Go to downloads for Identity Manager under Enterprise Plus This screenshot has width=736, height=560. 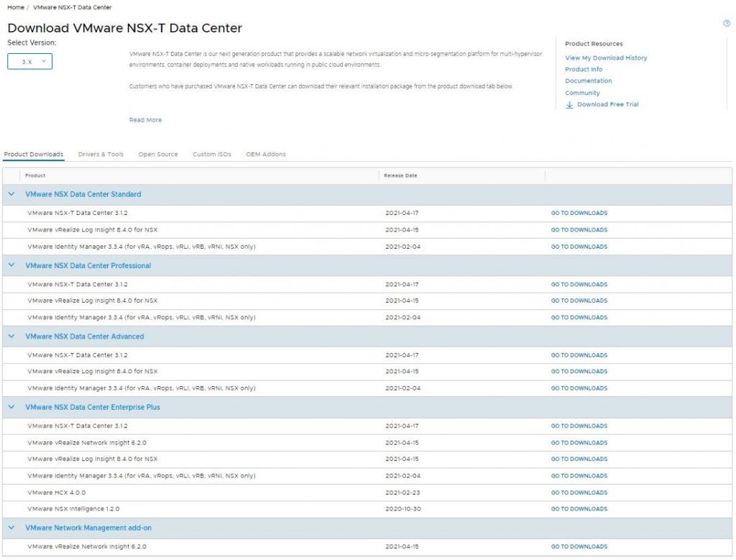(x=579, y=476)
